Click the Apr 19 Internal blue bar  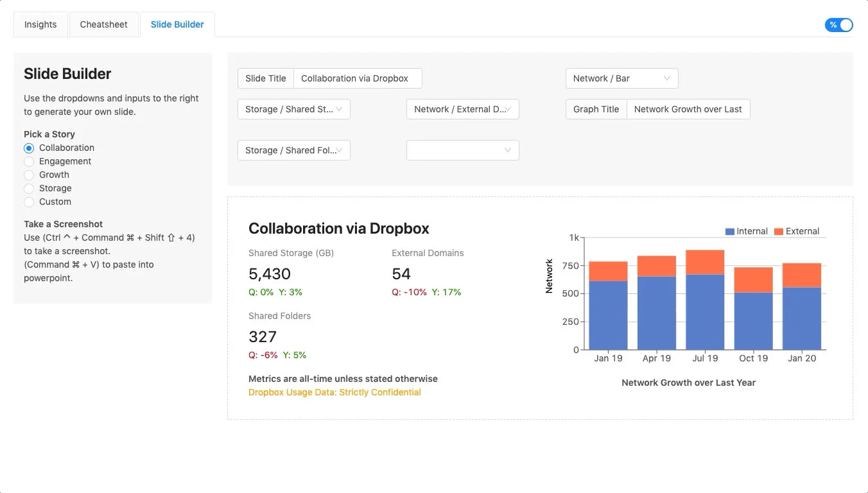(657, 313)
